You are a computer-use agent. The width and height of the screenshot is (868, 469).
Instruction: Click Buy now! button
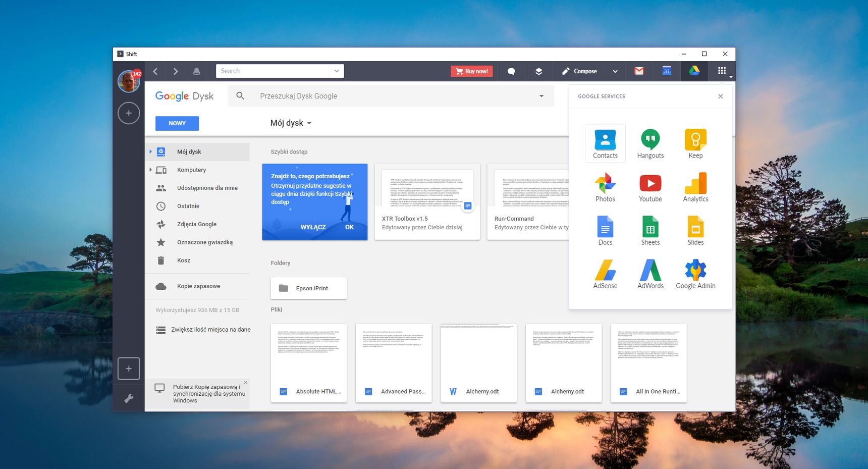pos(472,71)
